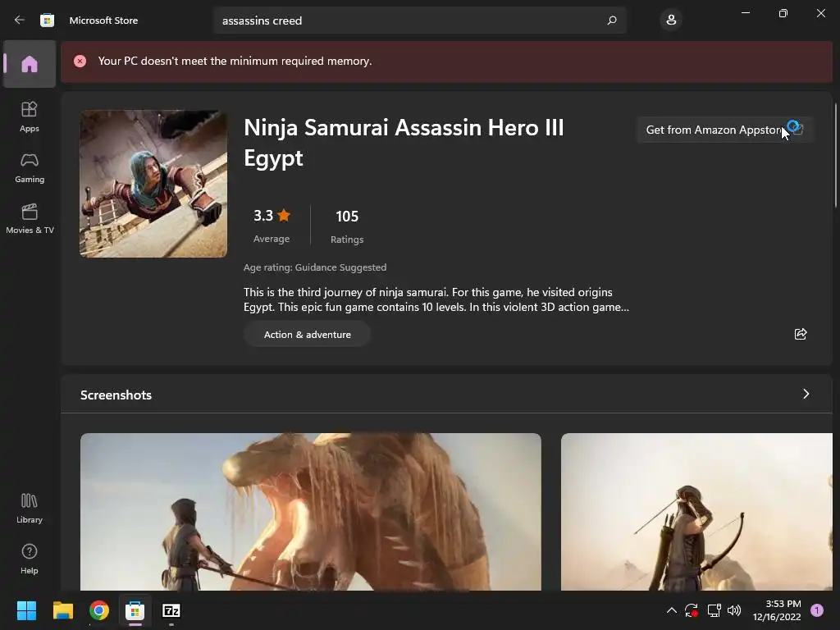The image size is (840, 630).
Task: Open the user account profile icon
Action: pyautogui.click(x=671, y=21)
